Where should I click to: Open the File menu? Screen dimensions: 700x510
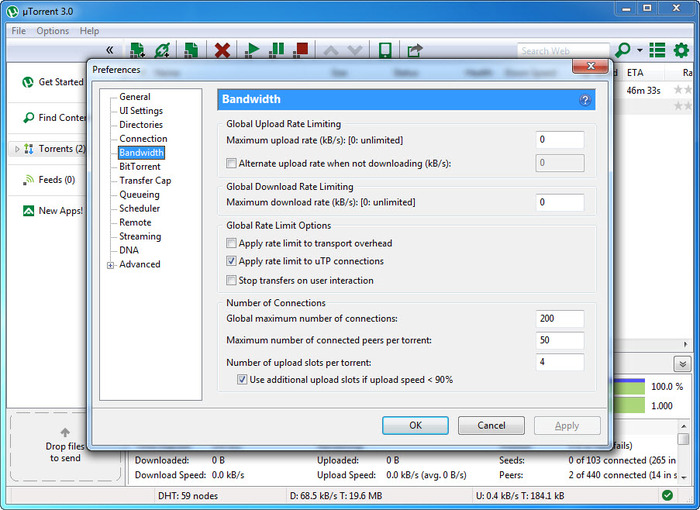click(x=18, y=31)
